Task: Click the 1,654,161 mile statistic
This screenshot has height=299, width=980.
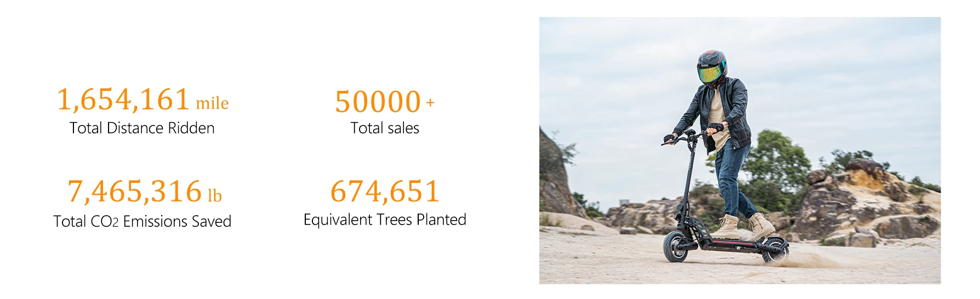Action: (143, 100)
